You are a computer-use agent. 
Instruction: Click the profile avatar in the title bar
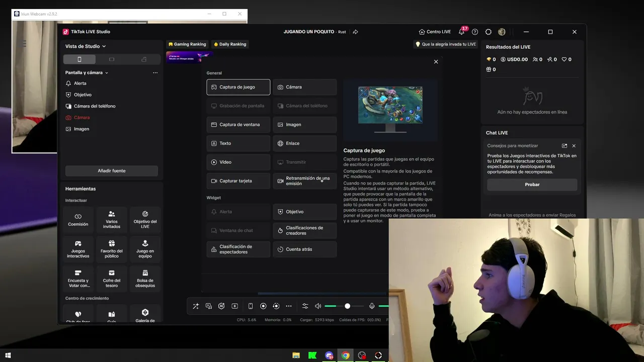[502, 32]
